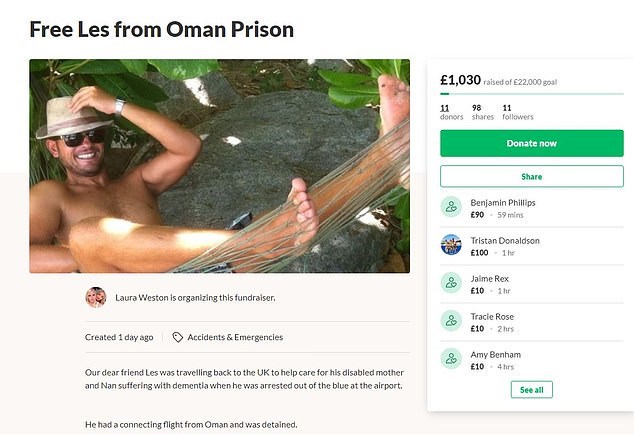Image resolution: width=634 pixels, height=434 pixels.
Task: Click Tracie Rose donor avatar icon
Action: 451,321
